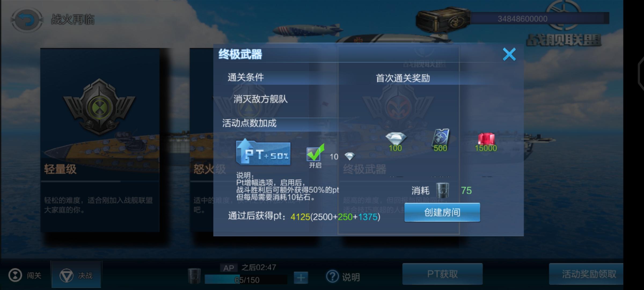644x290 pixels.
Task: Toggle the 开启 PT boost checkbox
Action: (x=315, y=153)
